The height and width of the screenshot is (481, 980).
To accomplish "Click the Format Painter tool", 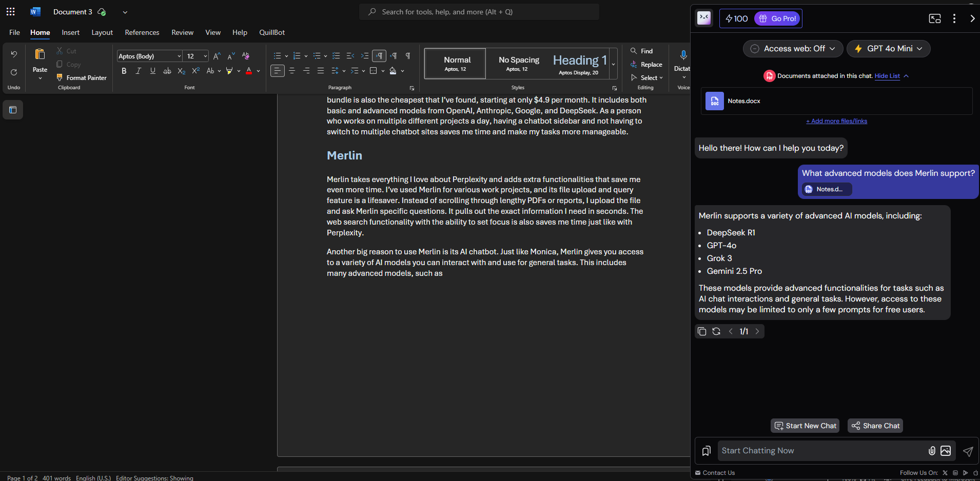I will pos(82,78).
